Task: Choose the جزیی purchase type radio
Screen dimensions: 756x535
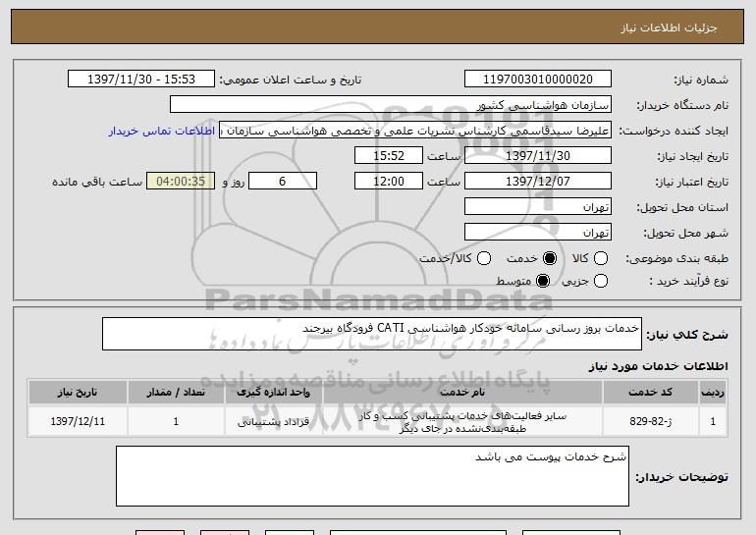Action: coord(600,281)
